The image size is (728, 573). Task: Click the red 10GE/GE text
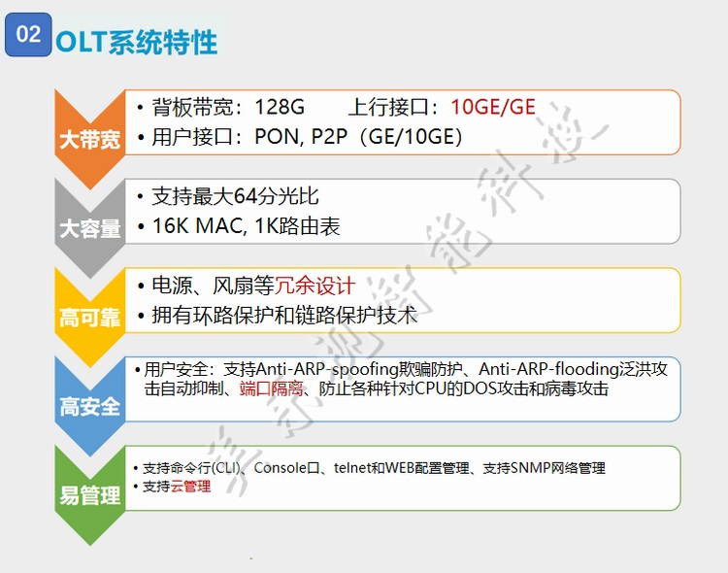pos(492,107)
